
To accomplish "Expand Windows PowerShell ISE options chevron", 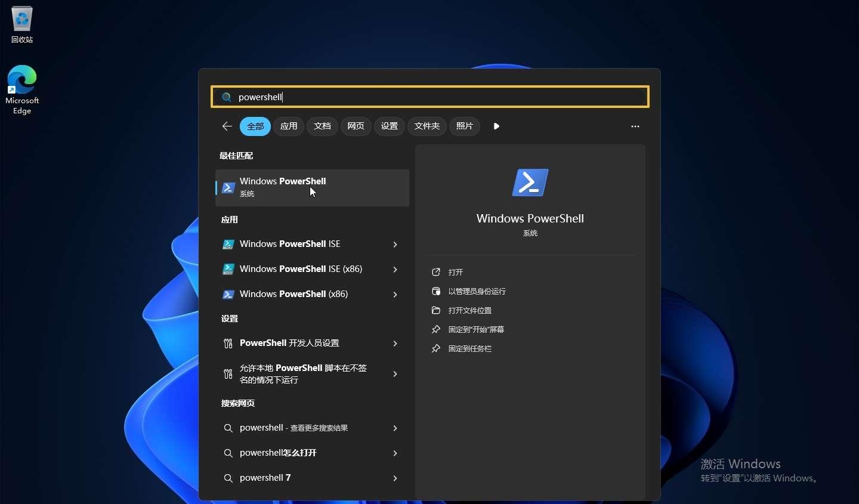I will 395,244.
